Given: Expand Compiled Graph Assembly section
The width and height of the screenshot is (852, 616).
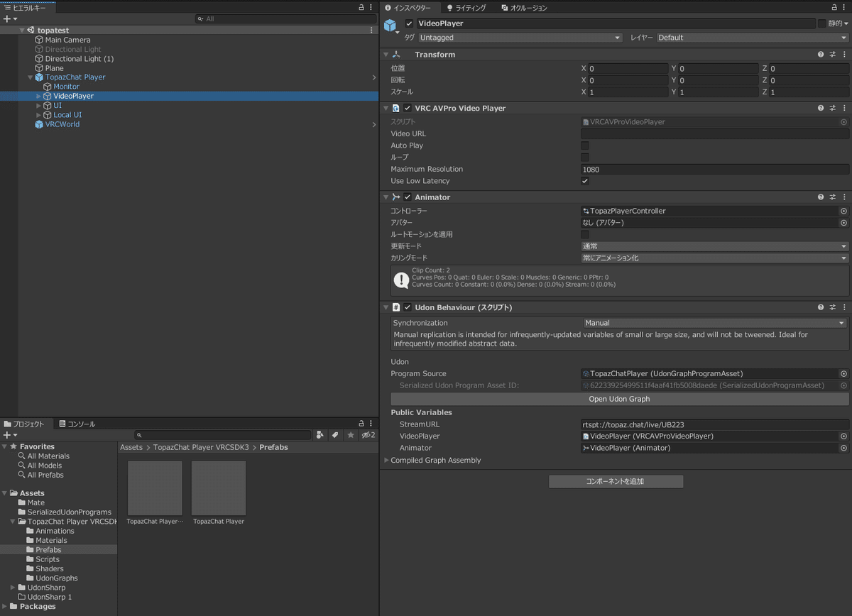Looking at the screenshot, I should pos(387,461).
